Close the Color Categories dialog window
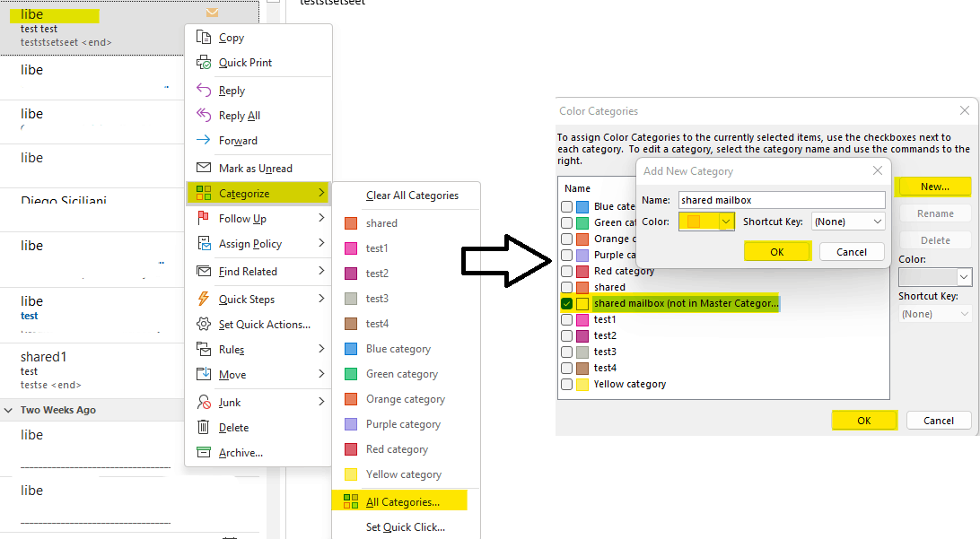Viewport: 980px width, 539px height. pos(965,110)
